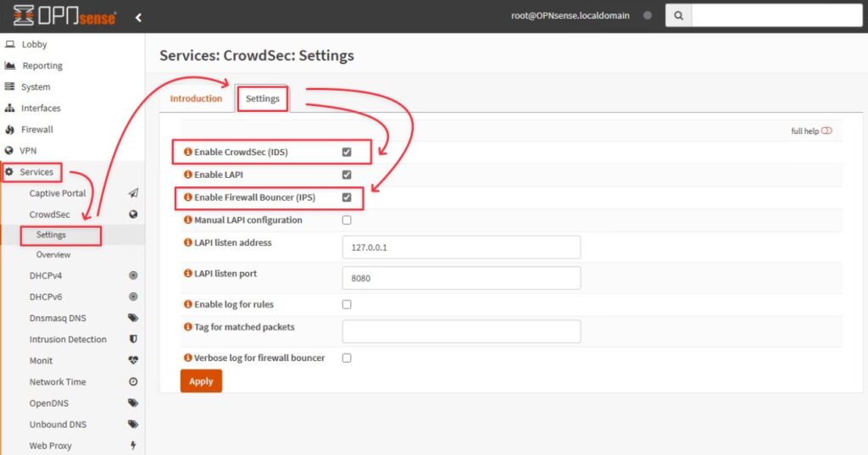Viewport: 868px width, 455px height.
Task: Show help for Enable Firewall Bouncer
Action: click(187, 197)
